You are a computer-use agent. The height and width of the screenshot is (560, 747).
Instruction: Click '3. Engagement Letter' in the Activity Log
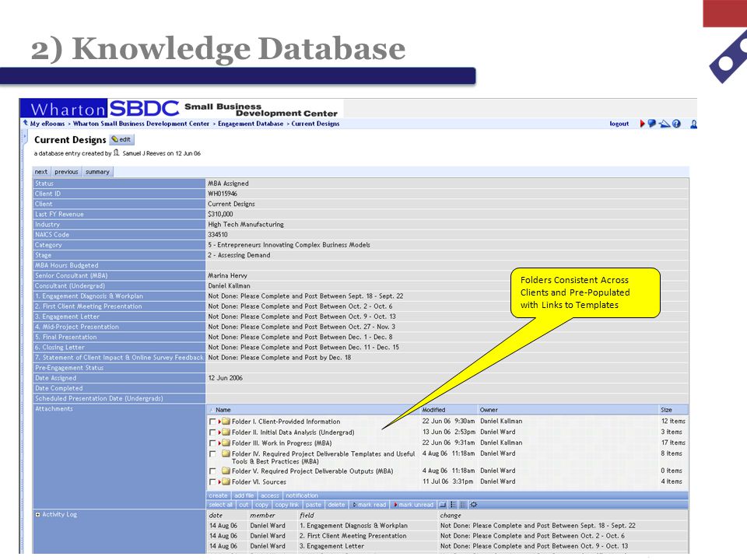[x=331, y=546]
